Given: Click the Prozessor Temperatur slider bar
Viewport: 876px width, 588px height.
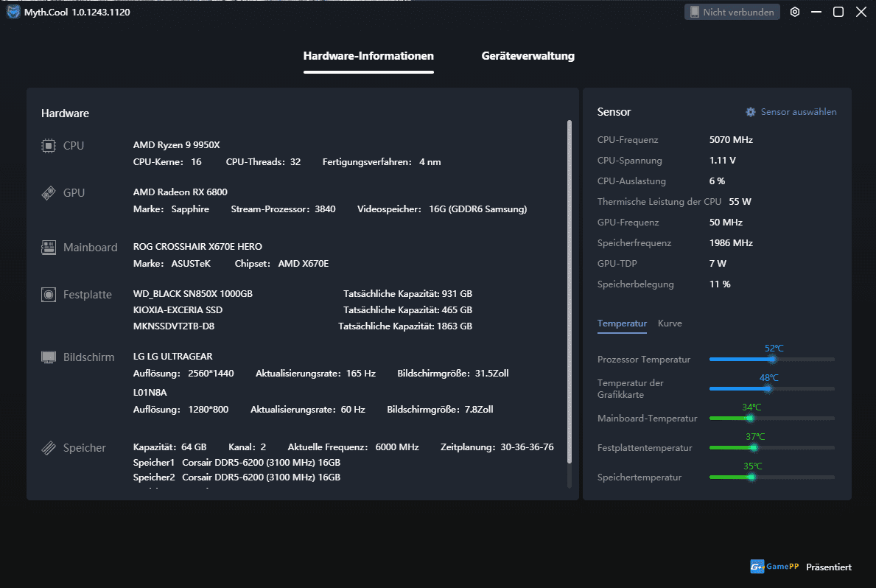Looking at the screenshot, I should (771, 359).
